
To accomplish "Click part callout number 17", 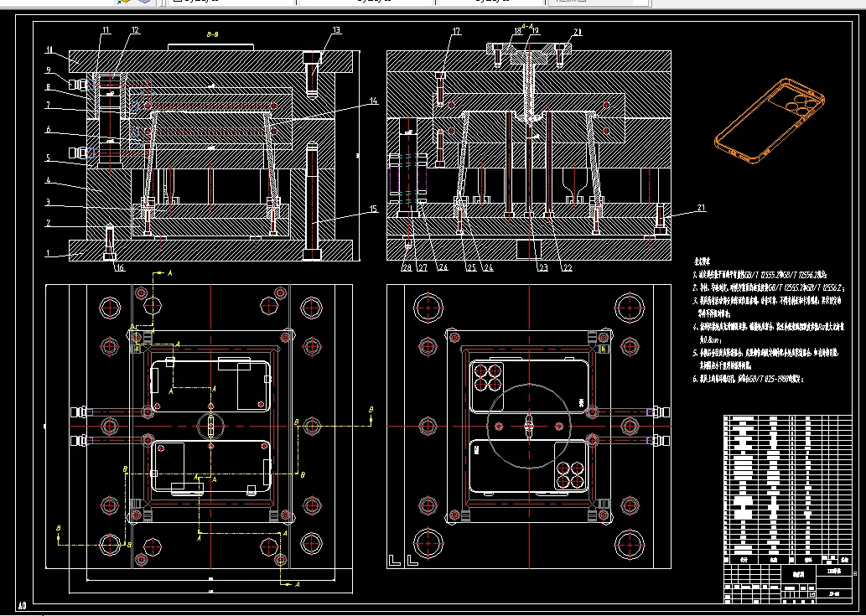I will pos(456,32).
